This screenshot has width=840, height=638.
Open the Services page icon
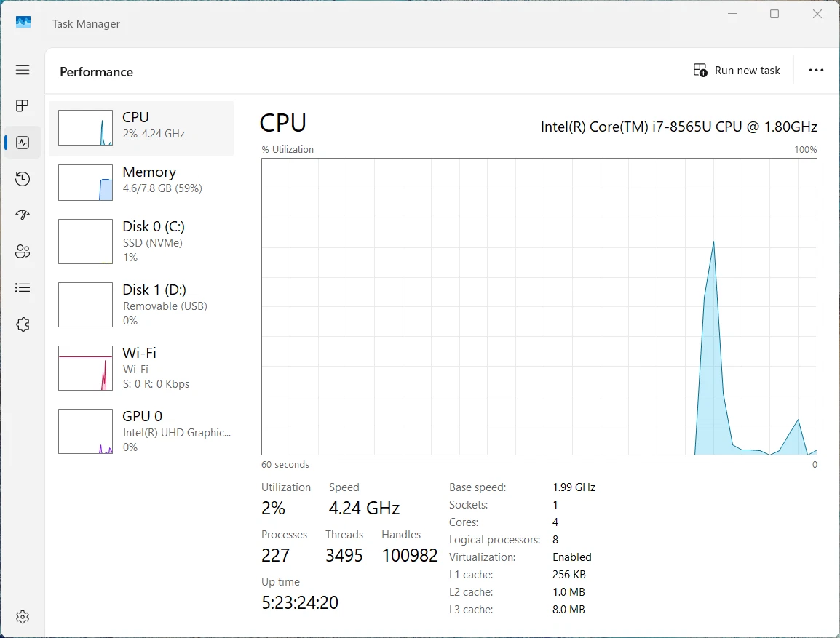[23, 324]
